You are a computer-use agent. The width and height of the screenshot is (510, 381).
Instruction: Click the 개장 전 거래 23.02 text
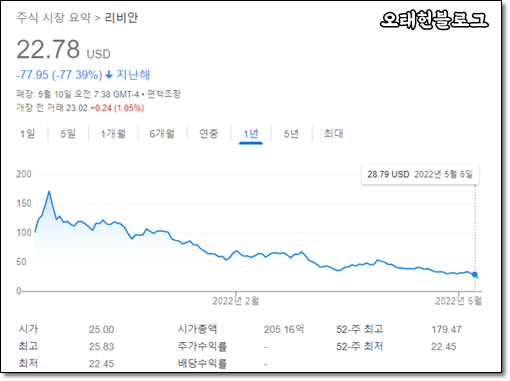pos(52,108)
